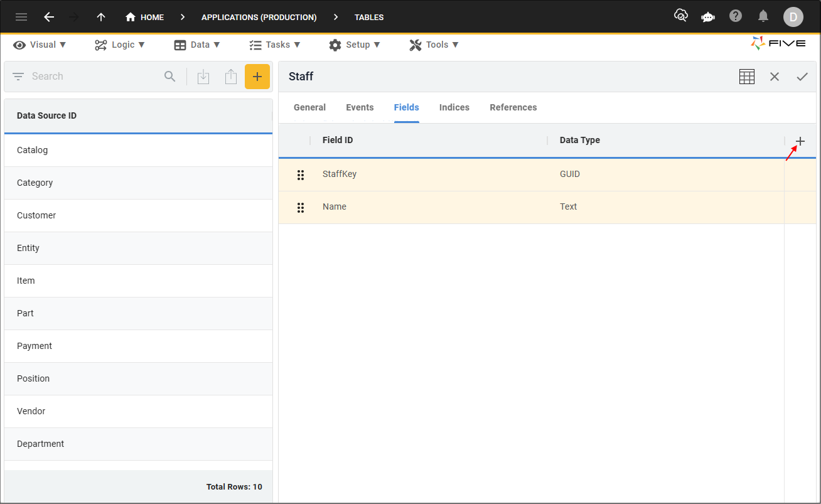Viewport: 821px width, 504px height.
Task: Expand the Setup menu
Action: click(355, 45)
